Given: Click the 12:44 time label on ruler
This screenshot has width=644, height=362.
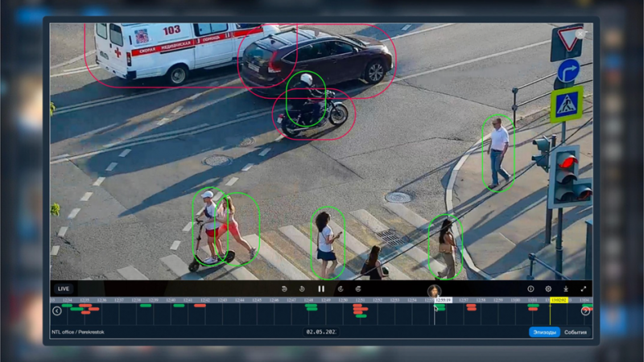Looking at the screenshot, I should click(240, 300).
